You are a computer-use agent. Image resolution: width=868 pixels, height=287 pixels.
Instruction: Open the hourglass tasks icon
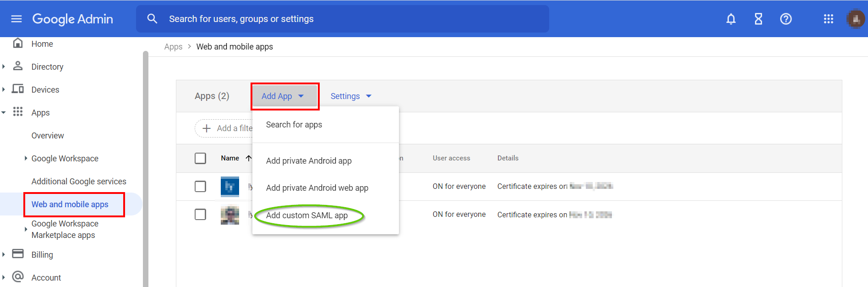(758, 19)
